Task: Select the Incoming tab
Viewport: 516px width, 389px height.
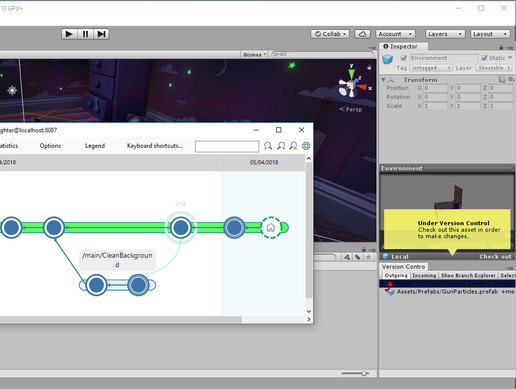Action: (x=424, y=275)
